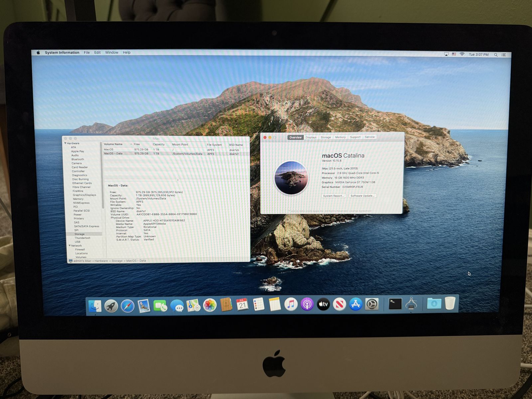Select the MacOS - Data volume row
The height and width of the screenshot is (399, 532).
pyautogui.click(x=176, y=154)
